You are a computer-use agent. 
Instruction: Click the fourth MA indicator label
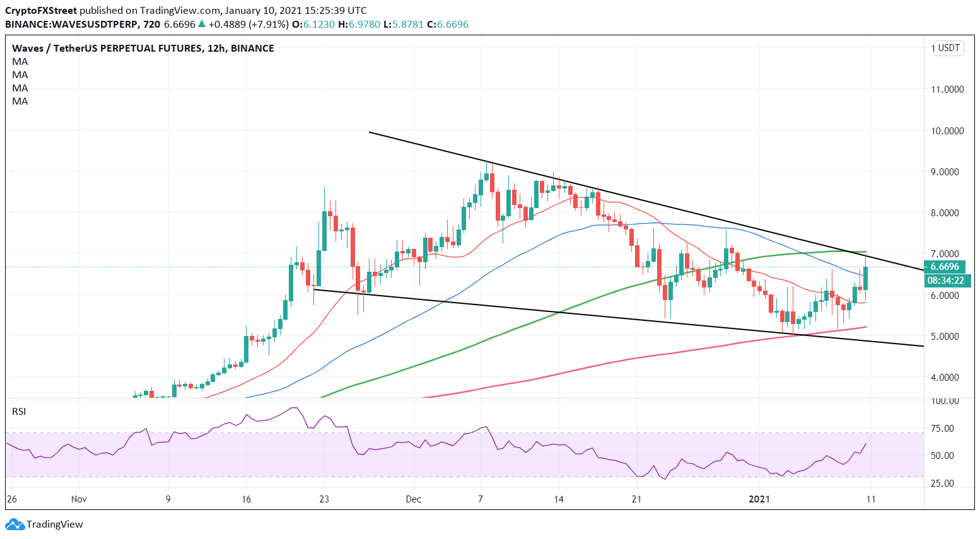click(x=20, y=101)
